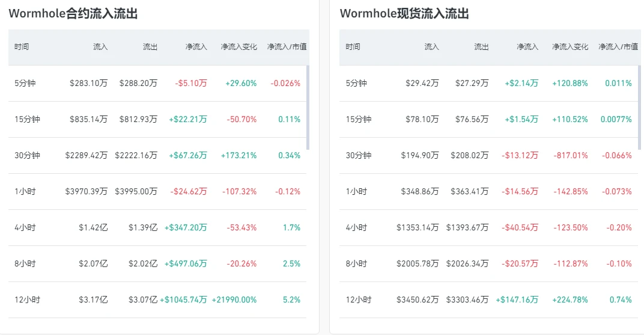This screenshot has height=335, width=644.
Task: Click the +29.60% change value
Action: pos(241,84)
